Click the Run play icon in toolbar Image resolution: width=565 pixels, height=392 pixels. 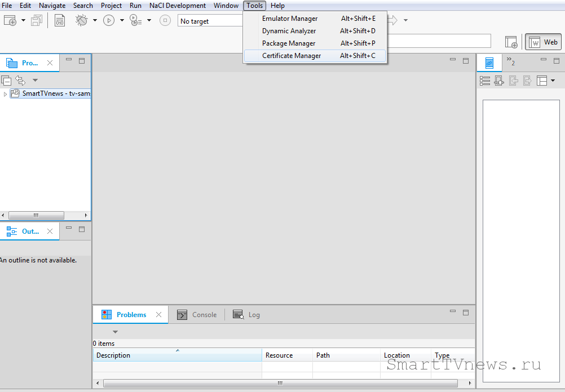[x=109, y=20]
